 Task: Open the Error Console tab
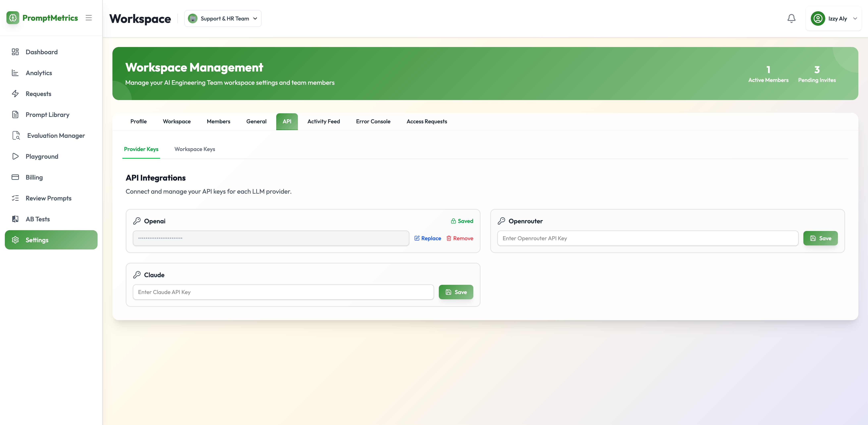(373, 121)
